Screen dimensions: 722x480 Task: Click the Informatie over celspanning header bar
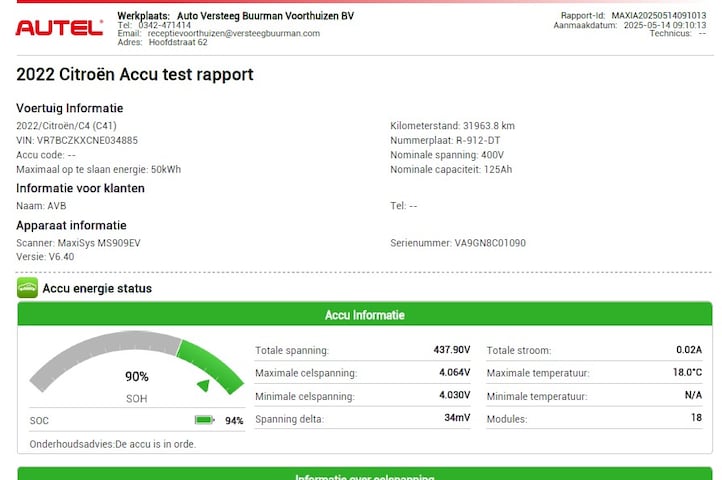365,474
